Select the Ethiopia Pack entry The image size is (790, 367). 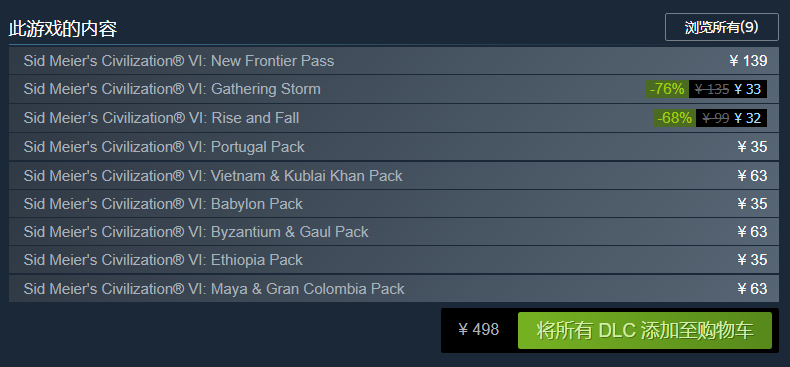[x=393, y=260]
